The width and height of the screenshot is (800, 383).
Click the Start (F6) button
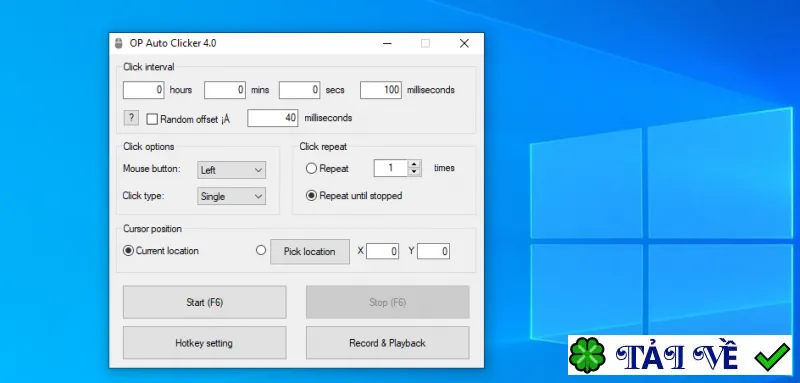[x=205, y=302]
